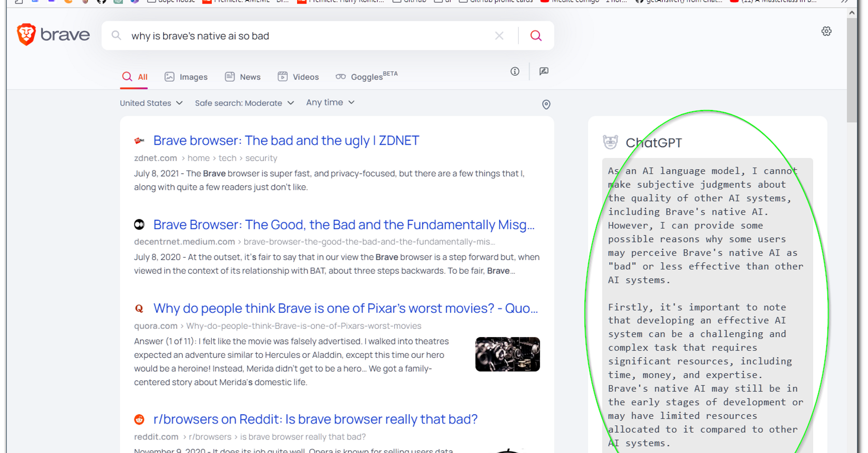Click the Brave lion logo

click(x=26, y=35)
